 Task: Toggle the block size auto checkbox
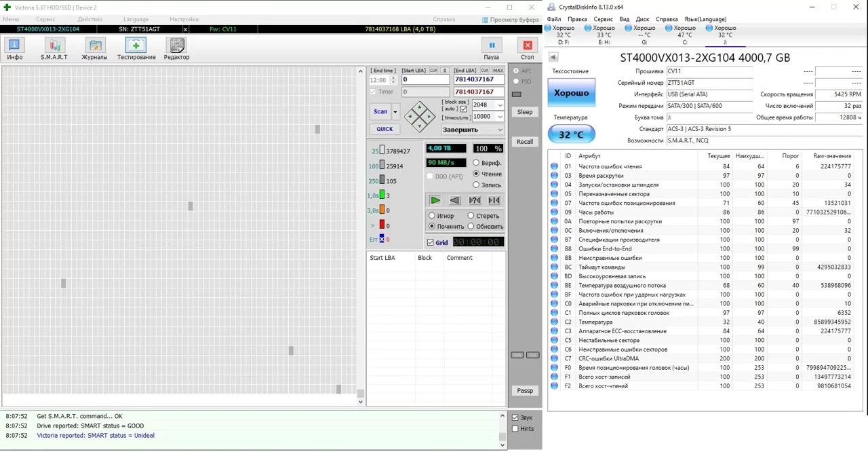[x=464, y=109]
